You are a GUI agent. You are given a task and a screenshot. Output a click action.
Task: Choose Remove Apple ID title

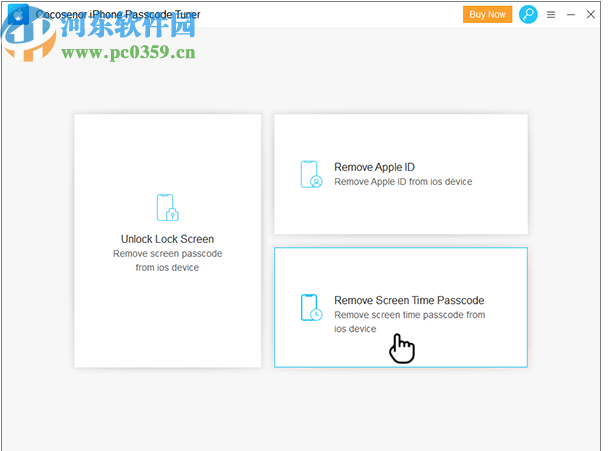pyautogui.click(x=374, y=167)
